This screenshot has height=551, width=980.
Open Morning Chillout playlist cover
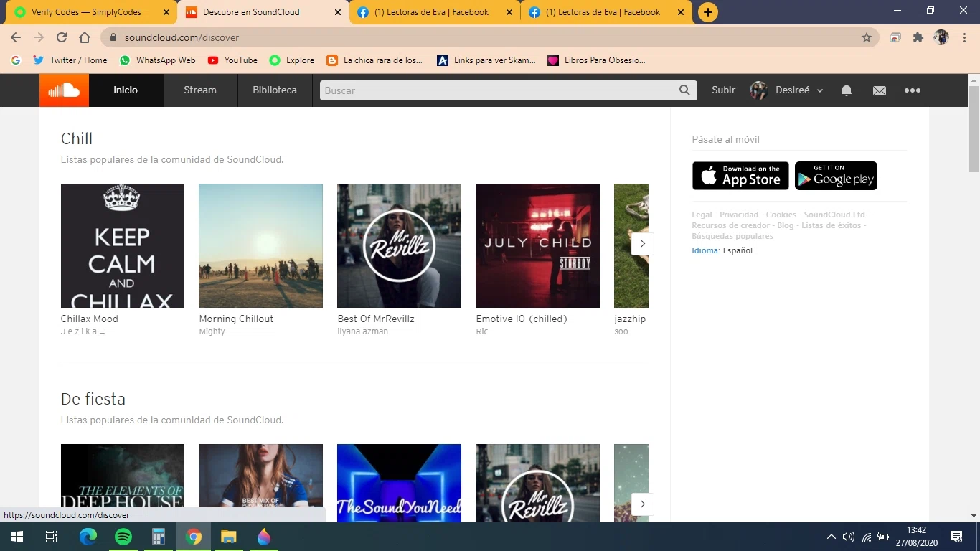(260, 245)
